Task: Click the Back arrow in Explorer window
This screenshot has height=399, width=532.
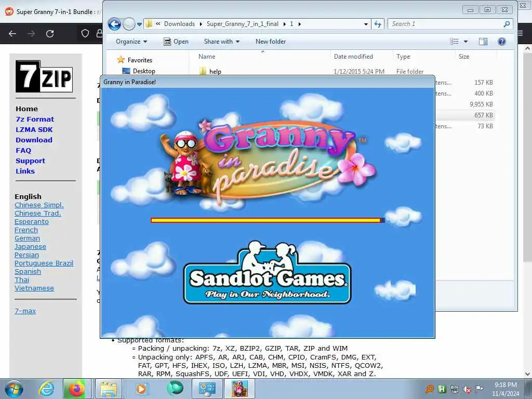Action: coord(115,24)
